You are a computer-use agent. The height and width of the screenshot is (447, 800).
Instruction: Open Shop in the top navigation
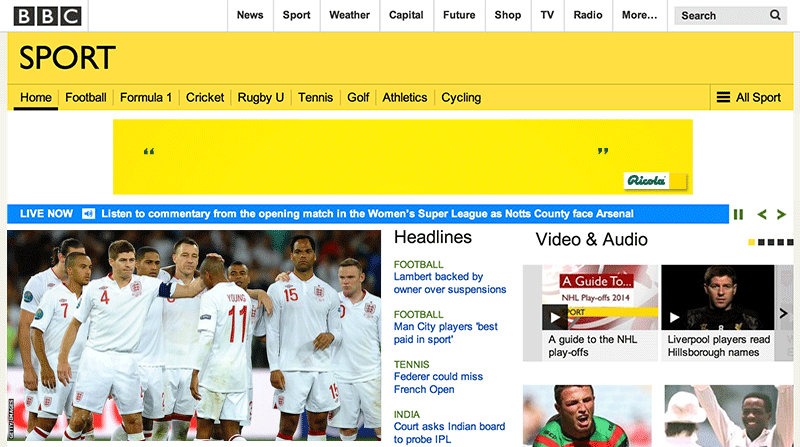point(508,15)
